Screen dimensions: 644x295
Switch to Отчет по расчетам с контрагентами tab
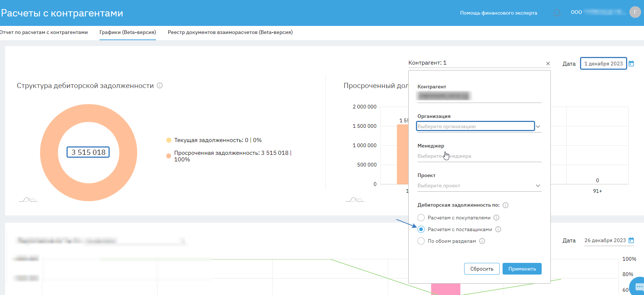tap(44, 32)
